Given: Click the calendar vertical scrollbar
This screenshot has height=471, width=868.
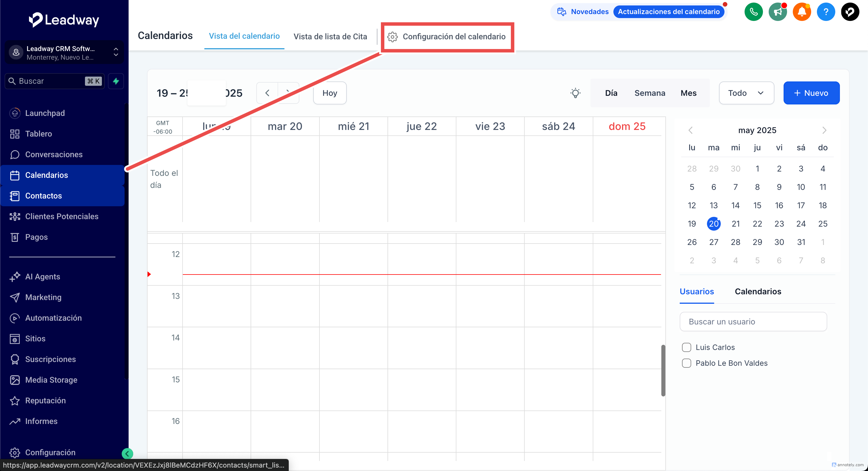Looking at the screenshot, I should point(663,370).
